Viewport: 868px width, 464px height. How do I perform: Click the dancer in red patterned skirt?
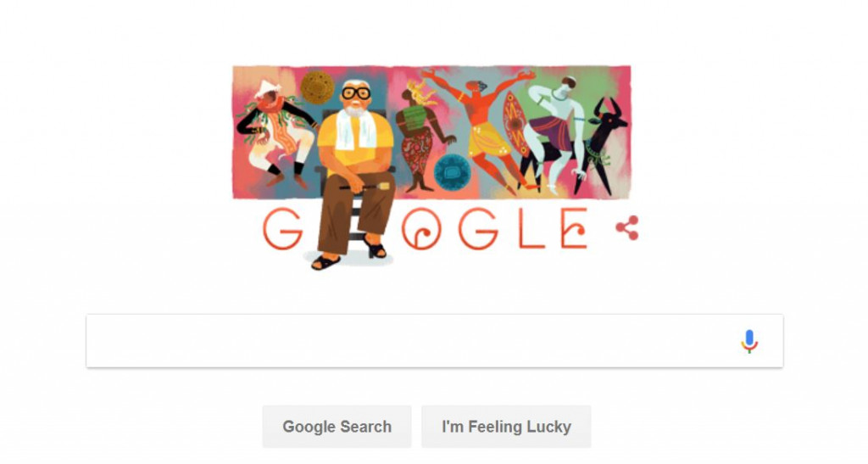422,137
